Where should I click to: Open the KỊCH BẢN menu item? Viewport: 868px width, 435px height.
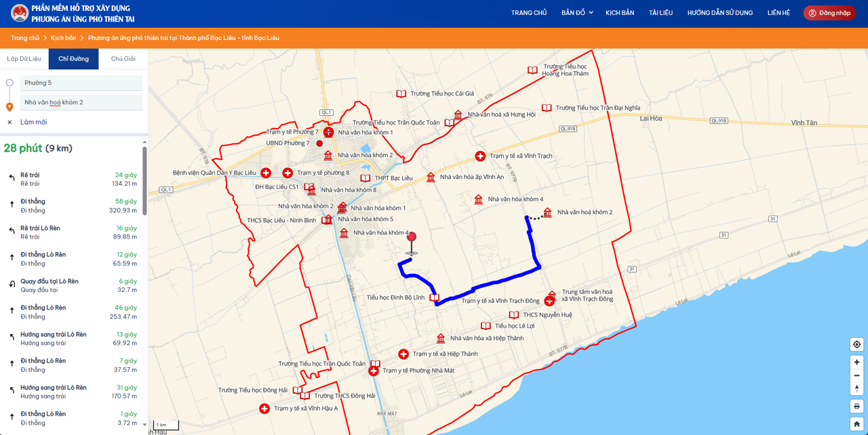(619, 13)
